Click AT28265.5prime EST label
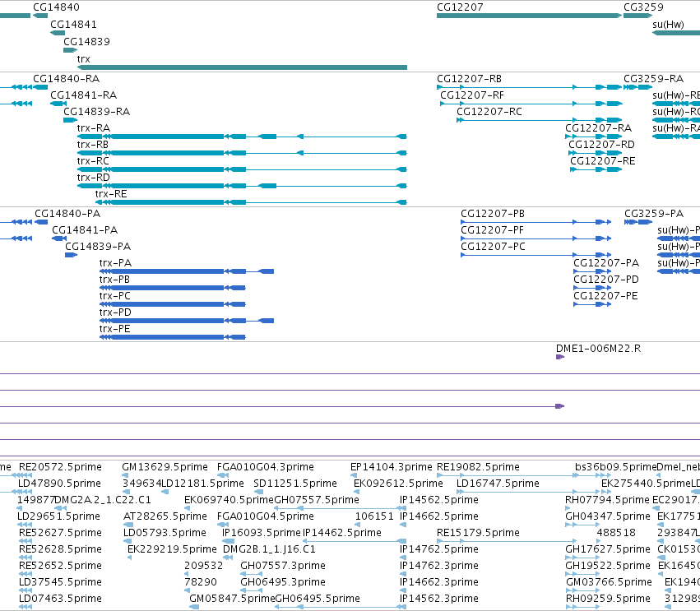 point(165,516)
